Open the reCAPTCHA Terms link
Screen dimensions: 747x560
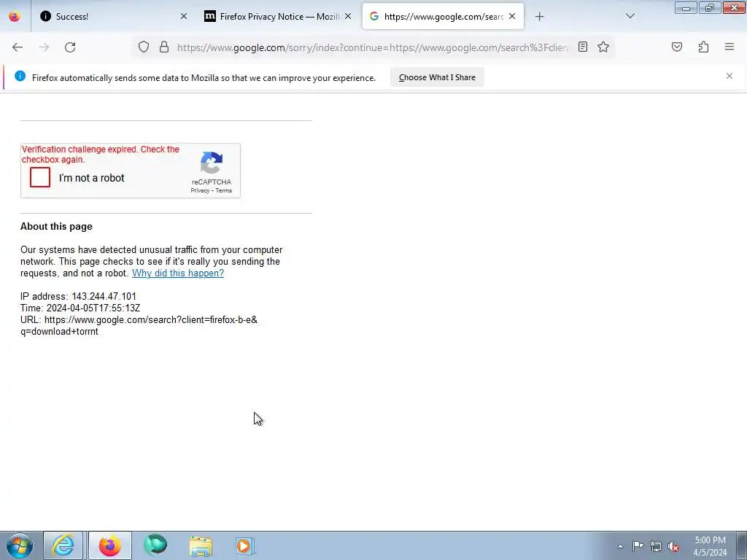(223, 190)
